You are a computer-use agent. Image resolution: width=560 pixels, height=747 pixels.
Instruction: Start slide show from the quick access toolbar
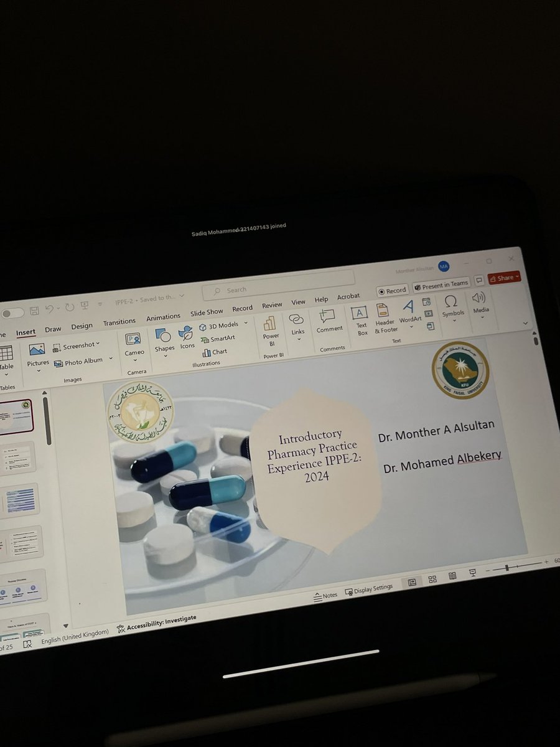[x=85, y=304]
